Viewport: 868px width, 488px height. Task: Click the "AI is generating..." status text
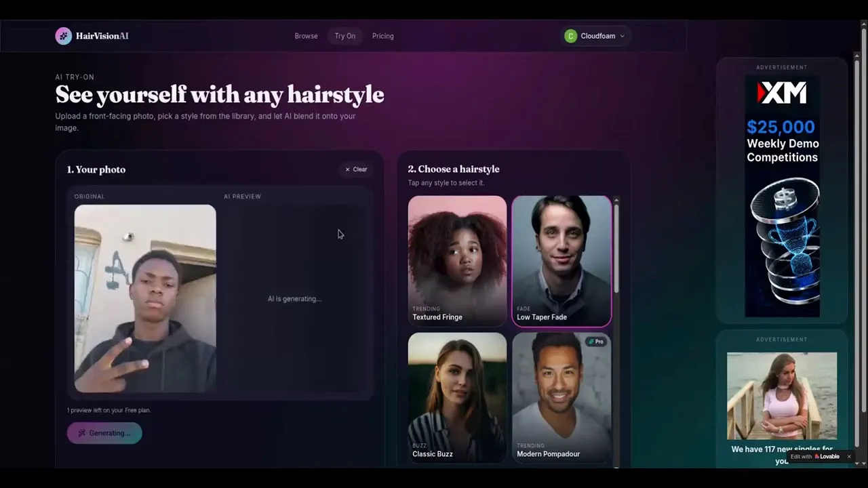pyautogui.click(x=294, y=299)
